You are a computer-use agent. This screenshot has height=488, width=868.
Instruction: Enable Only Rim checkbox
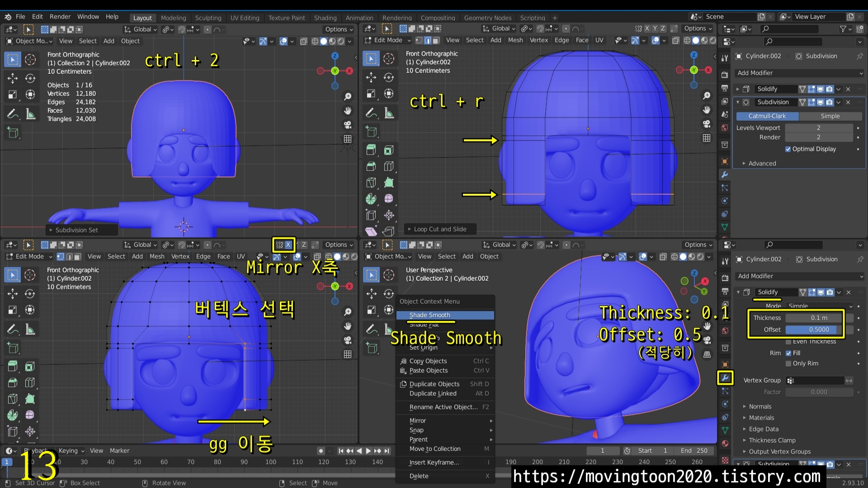point(788,364)
